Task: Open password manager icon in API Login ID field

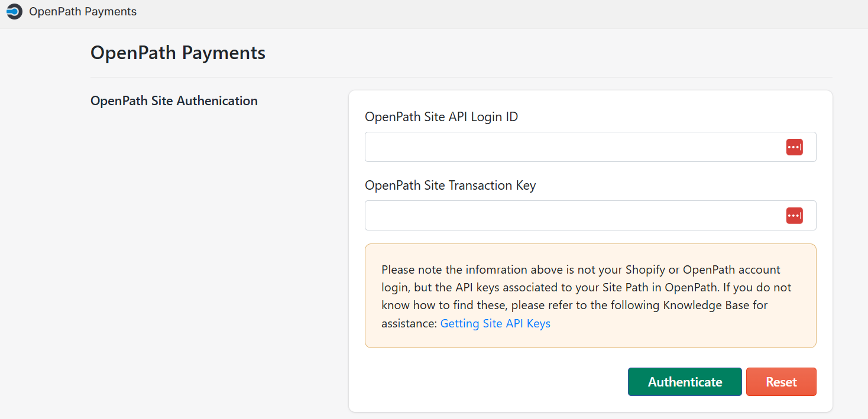Action: pos(794,147)
